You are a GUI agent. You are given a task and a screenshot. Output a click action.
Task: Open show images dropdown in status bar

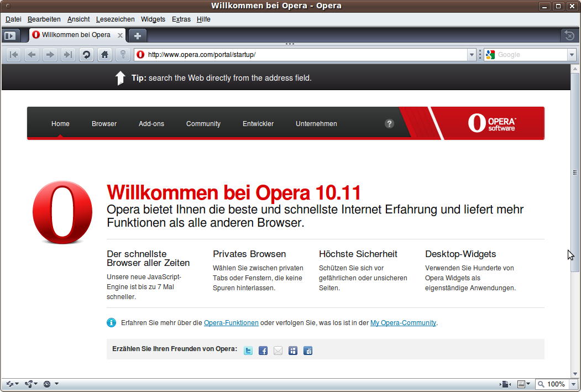524,384
